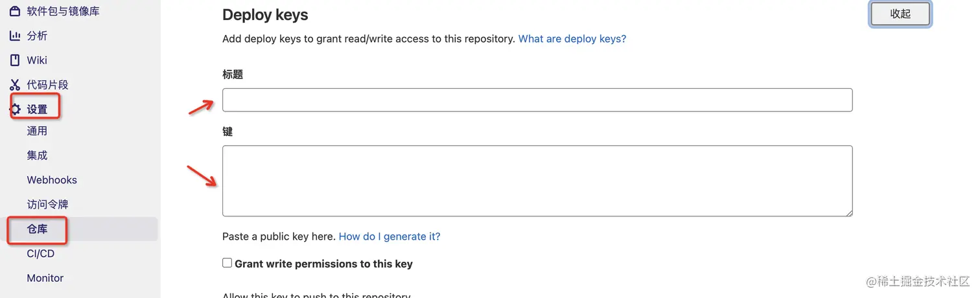The height and width of the screenshot is (298, 980).
Task: Open Monitor settings item
Action: click(45, 278)
